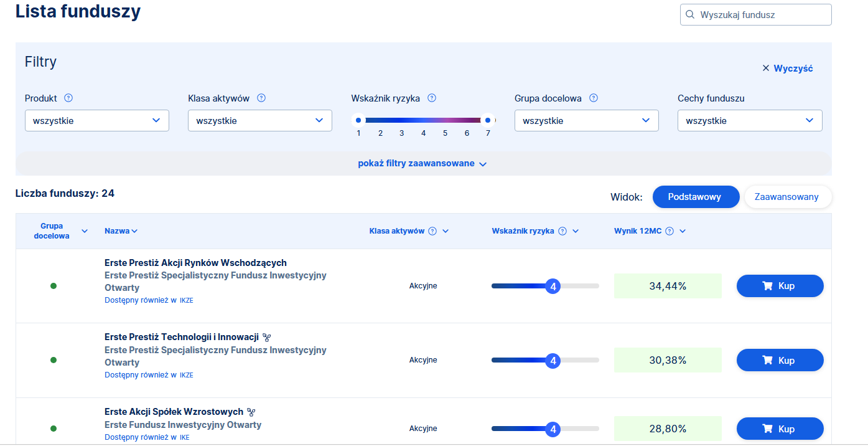This screenshot has height=446, width=868.
Task: Click the 30,38% result value
Action: (x=668, y=360)
